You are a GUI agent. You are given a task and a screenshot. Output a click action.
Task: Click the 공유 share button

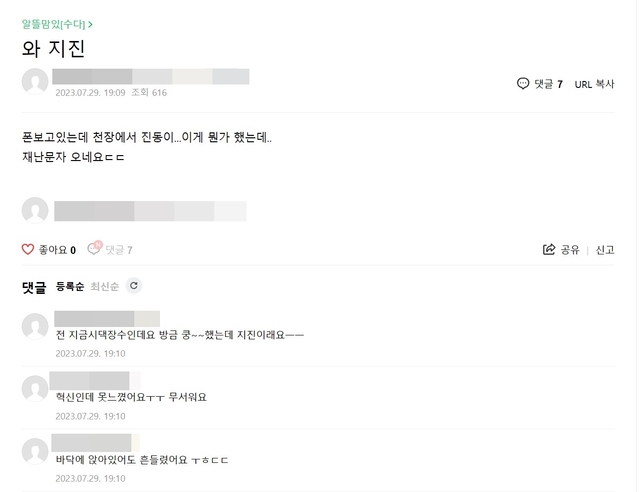tap(569, 249)
